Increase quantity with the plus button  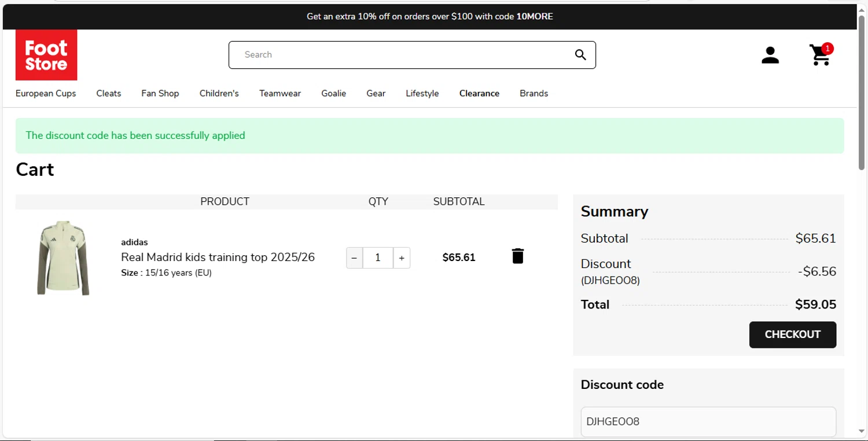[402, 258]
